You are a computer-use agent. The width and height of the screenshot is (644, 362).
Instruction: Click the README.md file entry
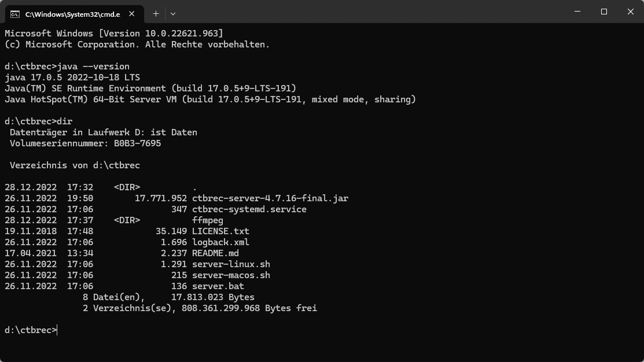(x=215, y=253)
